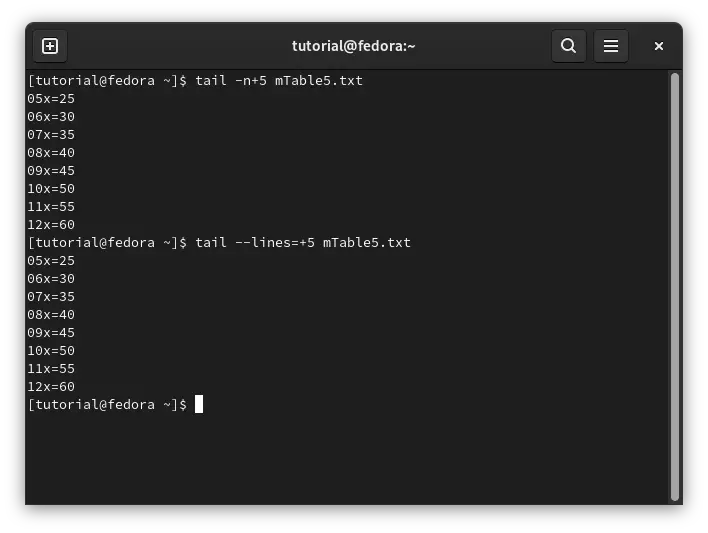Image resolution: width=708 pixels, height=533 pixels.
Task: Click the empty area below the prompt
Action: click(347, 458)
